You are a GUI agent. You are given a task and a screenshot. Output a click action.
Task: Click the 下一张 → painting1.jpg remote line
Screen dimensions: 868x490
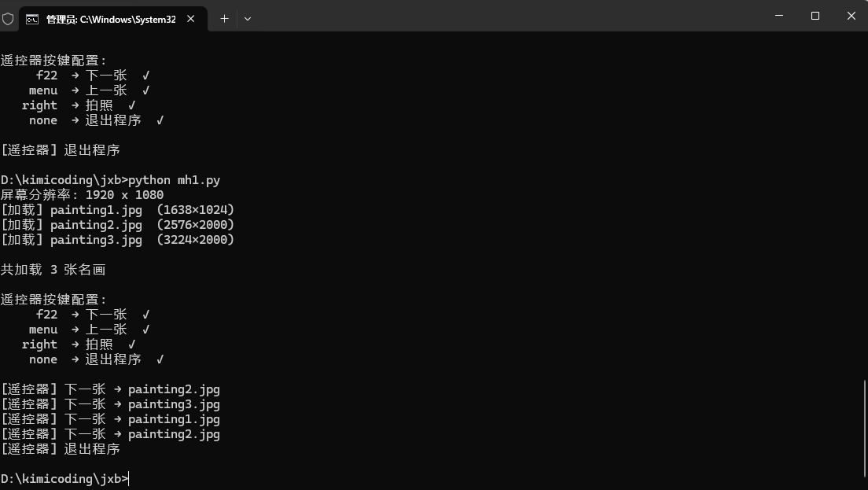(x=110, y=419)
